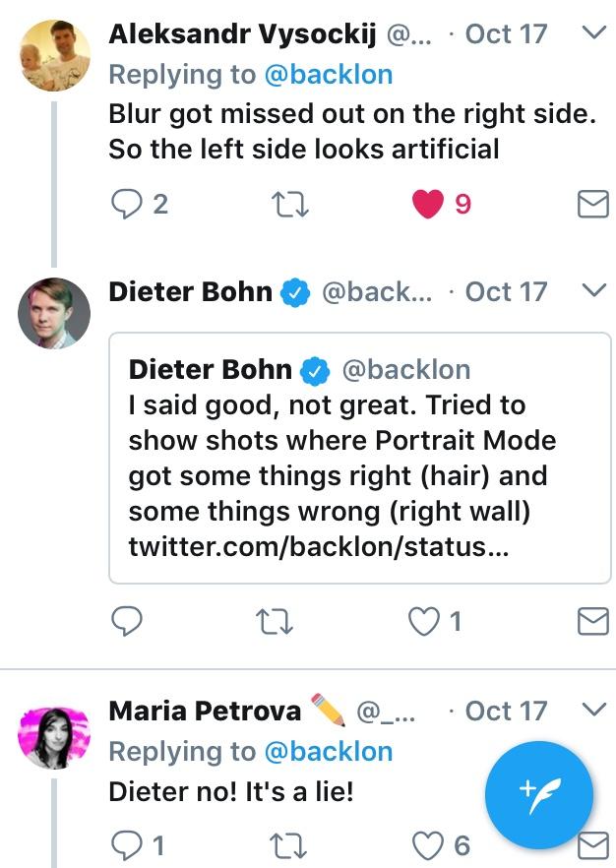
Task: Share Dieter Bohn's tweet via message icon
Action: tap(592, 621)
